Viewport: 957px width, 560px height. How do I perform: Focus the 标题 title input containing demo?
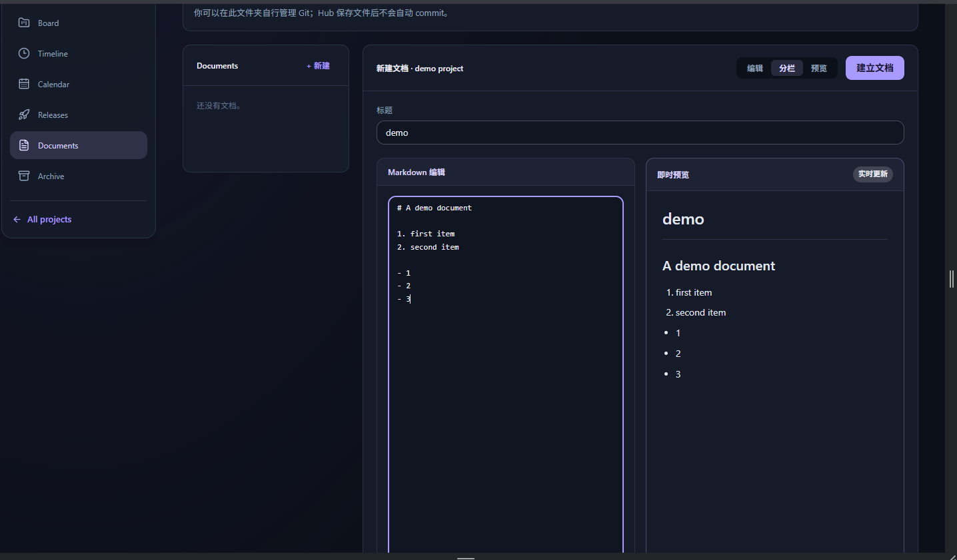click(x=640, y=133)
